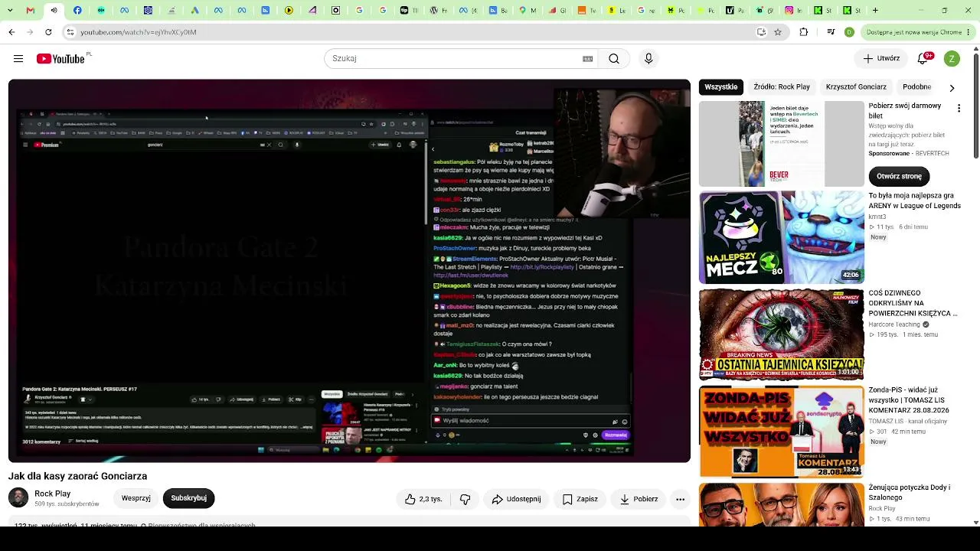
Task: Open the Zonda-PIS video thumbnail
Action: (x=782, y=432)
